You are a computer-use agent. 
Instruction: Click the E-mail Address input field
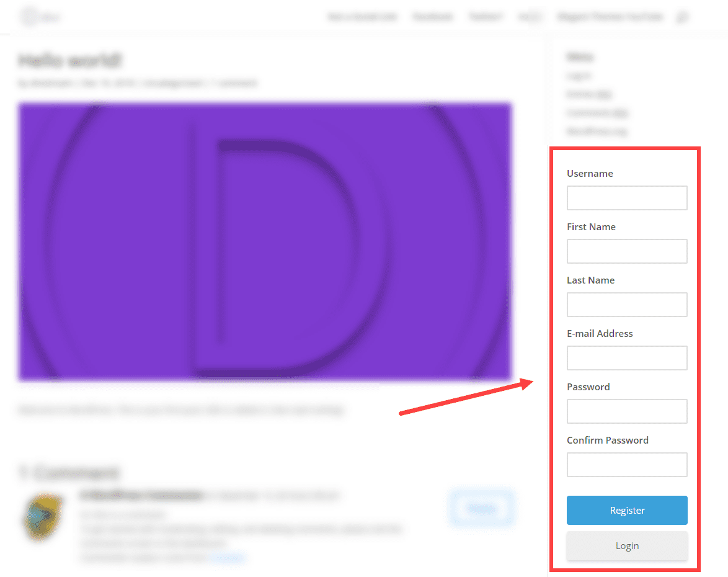click(x=627, y=357)
